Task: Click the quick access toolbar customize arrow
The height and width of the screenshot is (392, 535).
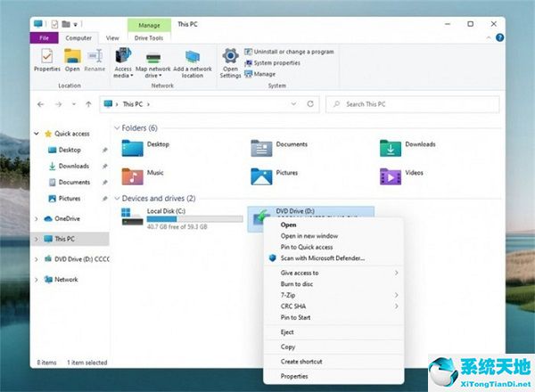Action: coord(76,25)
